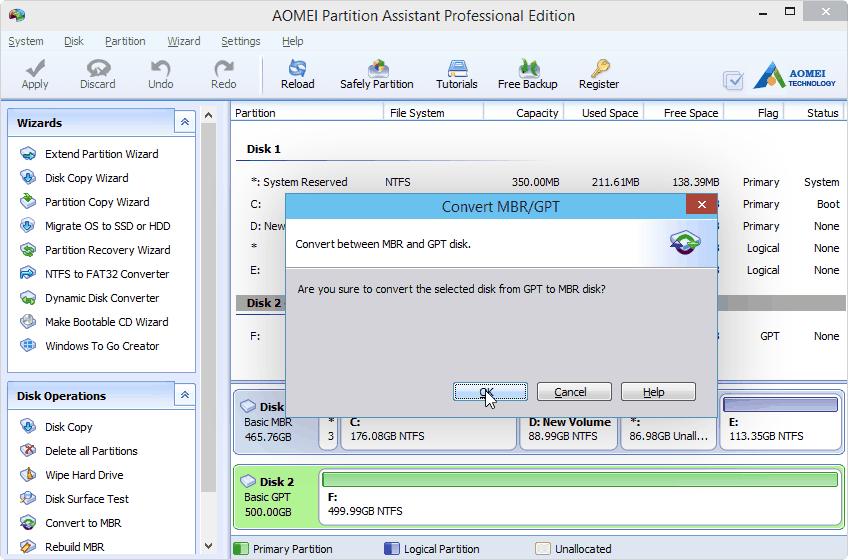848x560 pixels.
Task: Click the Register key icon
Action: (600, 68)
